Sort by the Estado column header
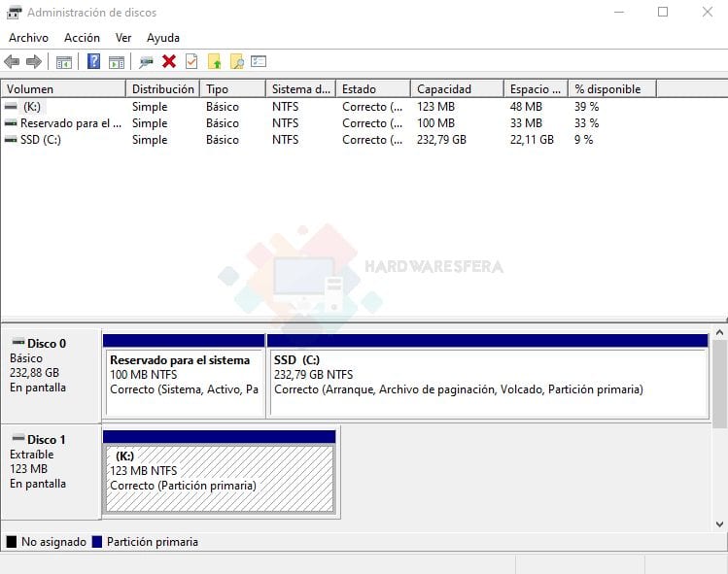 coord(373,88)
